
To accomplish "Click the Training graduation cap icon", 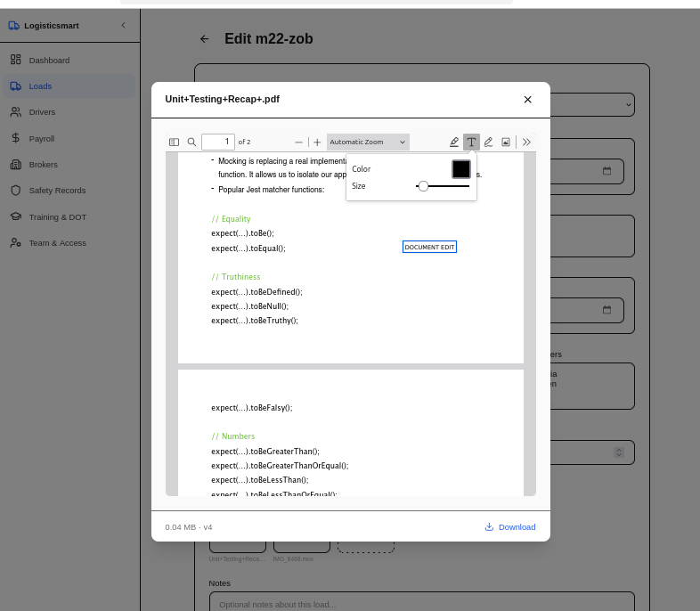I will click(x=16, y=216).
